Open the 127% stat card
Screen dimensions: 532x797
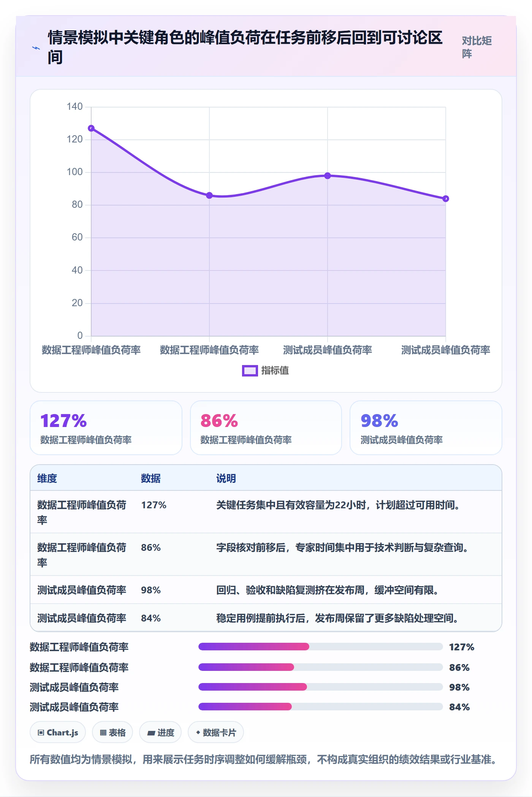coord(106,428)
